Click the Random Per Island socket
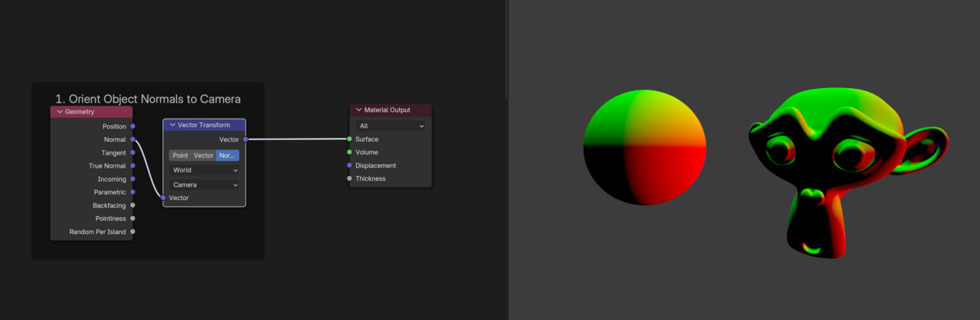The width and height of the screenshot is (980, 320). [x=132, y=231]
